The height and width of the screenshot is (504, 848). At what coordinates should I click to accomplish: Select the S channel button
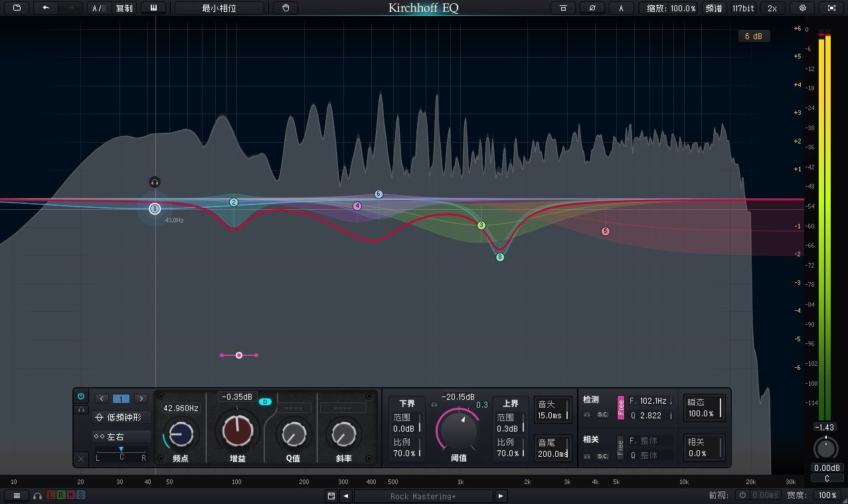[81, 495]
